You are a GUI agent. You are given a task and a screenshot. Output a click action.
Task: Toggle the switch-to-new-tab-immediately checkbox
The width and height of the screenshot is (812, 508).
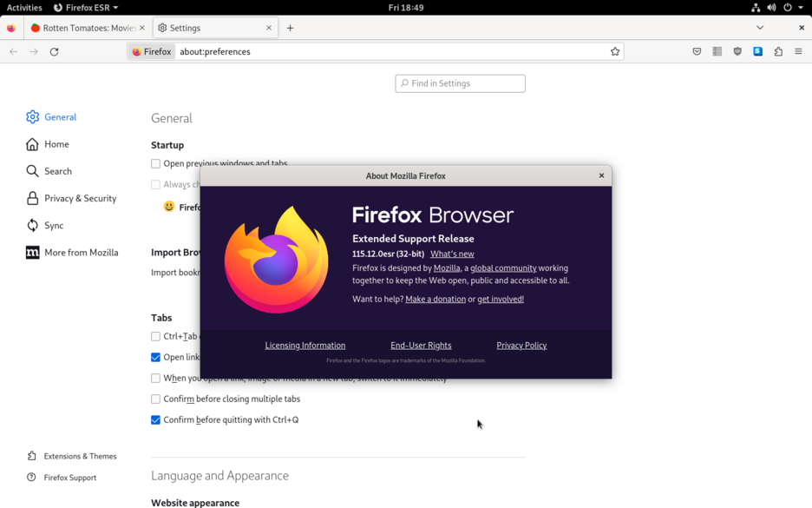(155, 378)
